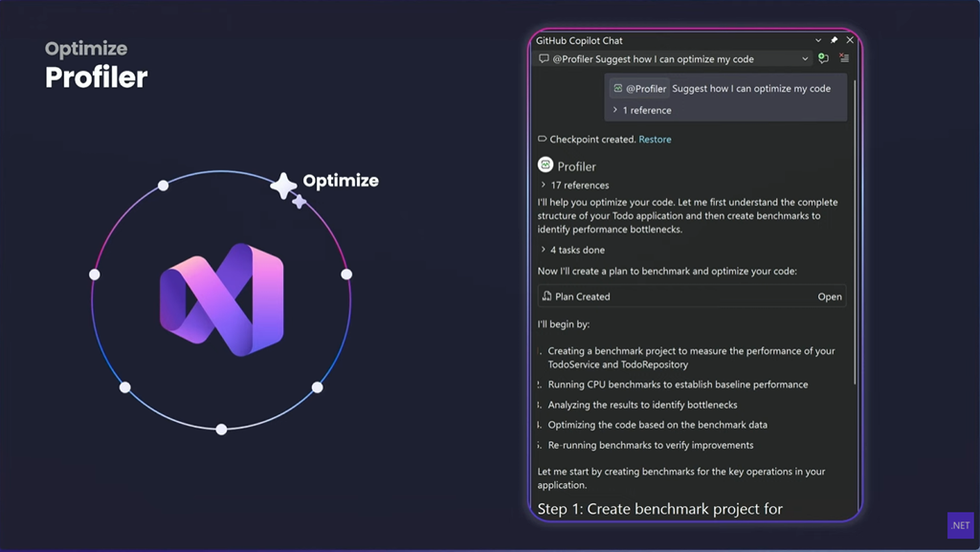Viewport: 980px width, 552px height.
Task: Expand the 17 references list
Action: point(544,186)
